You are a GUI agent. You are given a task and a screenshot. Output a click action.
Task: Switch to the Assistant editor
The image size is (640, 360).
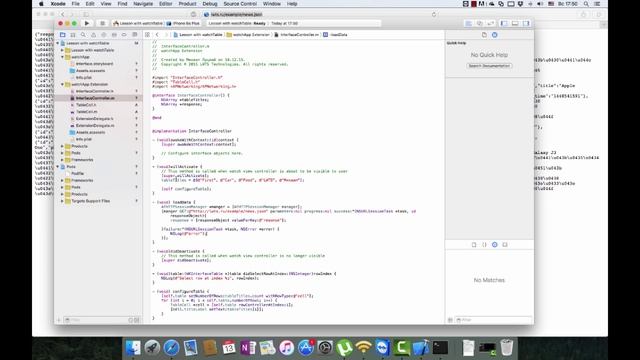(480, 23)
